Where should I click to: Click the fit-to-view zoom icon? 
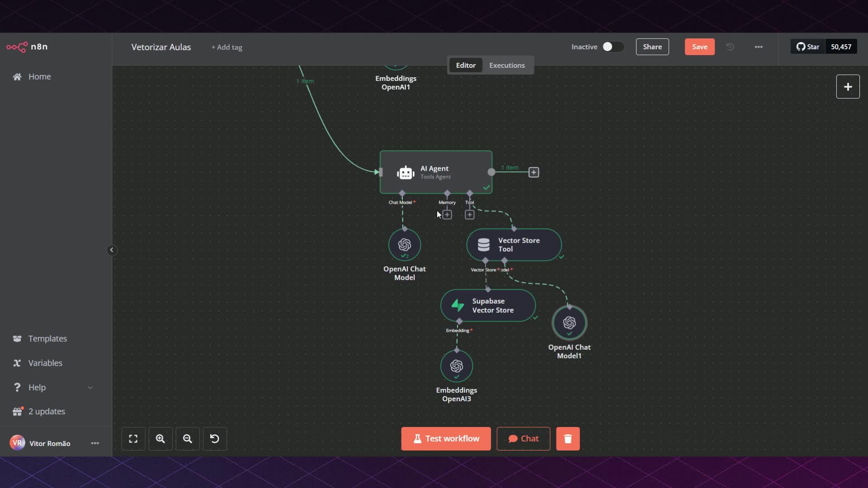pos(133,439)
